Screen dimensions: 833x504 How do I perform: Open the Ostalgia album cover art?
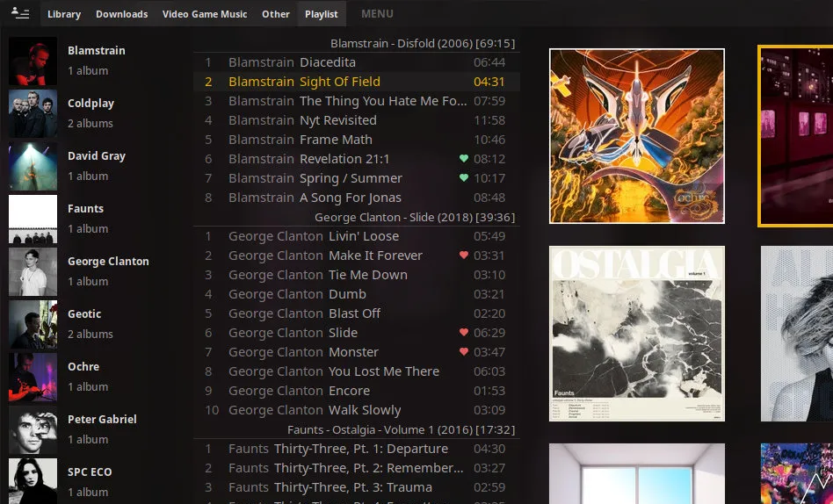coord(637,334)
